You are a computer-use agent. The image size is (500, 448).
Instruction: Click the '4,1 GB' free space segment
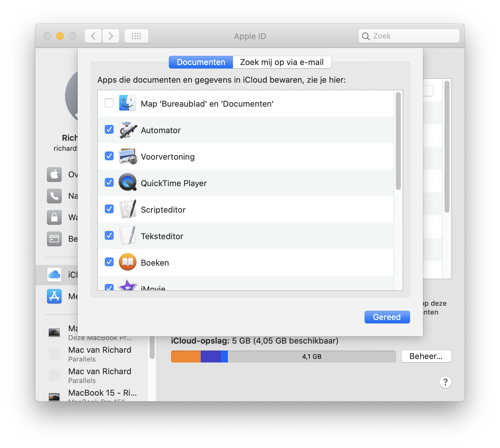(x=312, y=357)
